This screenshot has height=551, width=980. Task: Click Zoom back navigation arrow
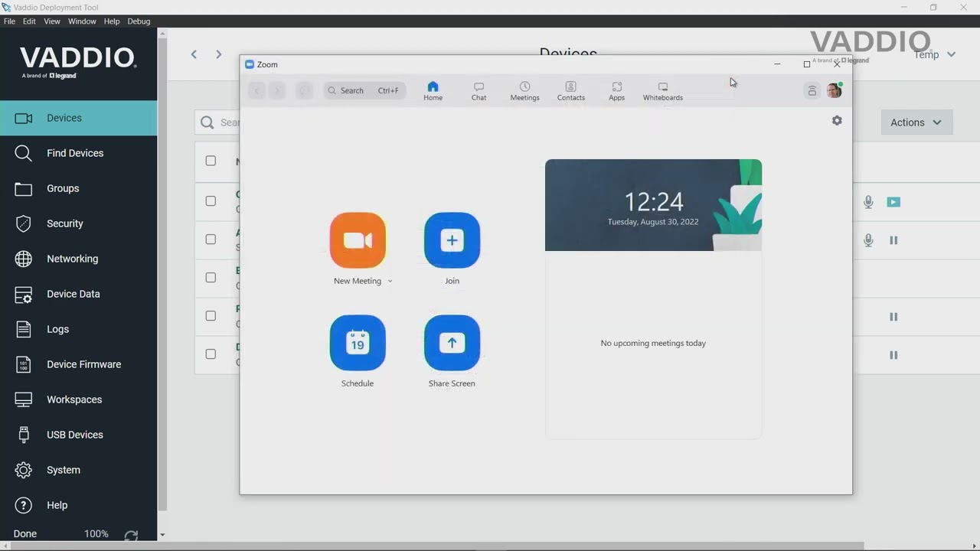(257, 90)
